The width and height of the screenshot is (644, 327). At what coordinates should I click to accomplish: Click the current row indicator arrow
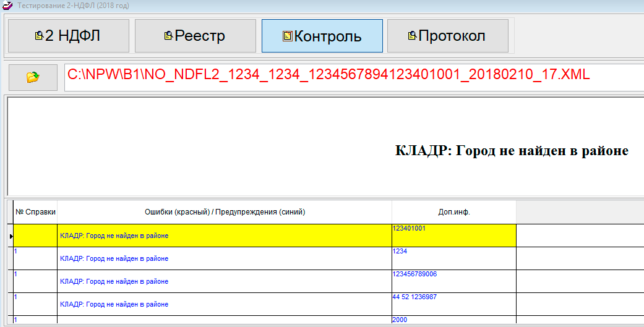pyautogui.click(x=11, y=236)
